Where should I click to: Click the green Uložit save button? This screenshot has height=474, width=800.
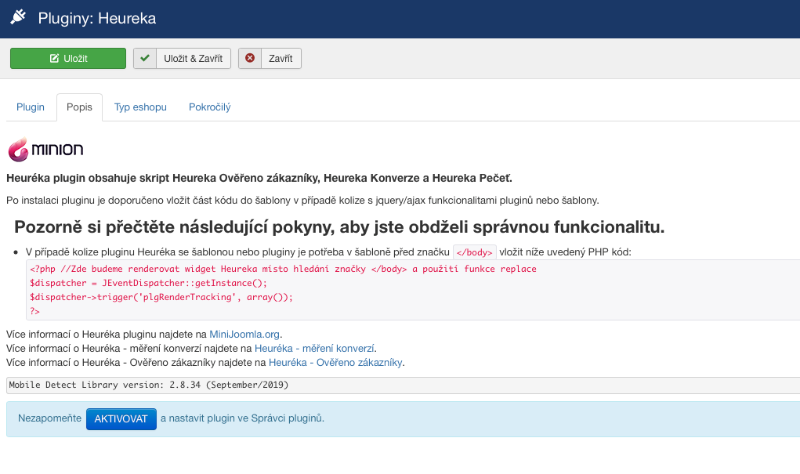tap(68, 59)
